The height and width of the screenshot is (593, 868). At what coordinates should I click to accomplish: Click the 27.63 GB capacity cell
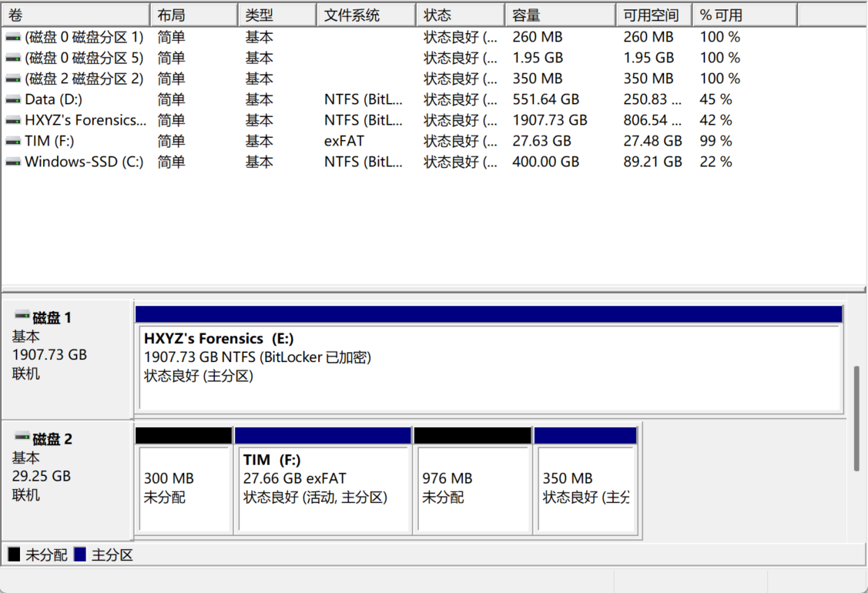(542, 141)
